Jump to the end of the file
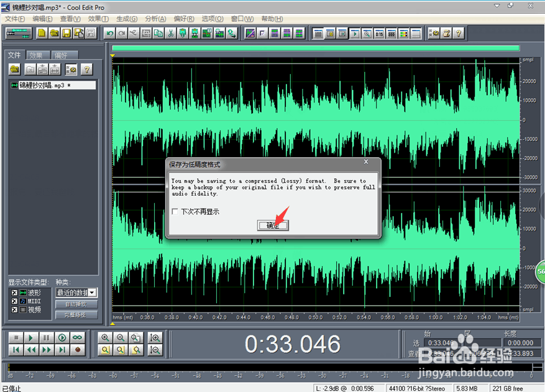The height and width of the screenshot is (392, 545). pyautogui.click(x=62, y=350)
